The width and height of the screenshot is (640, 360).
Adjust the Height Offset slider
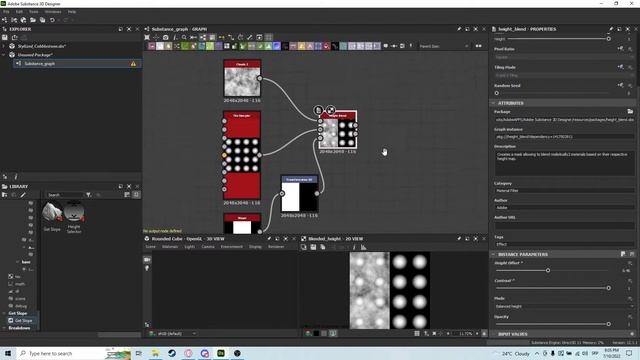tap(548, 270)
